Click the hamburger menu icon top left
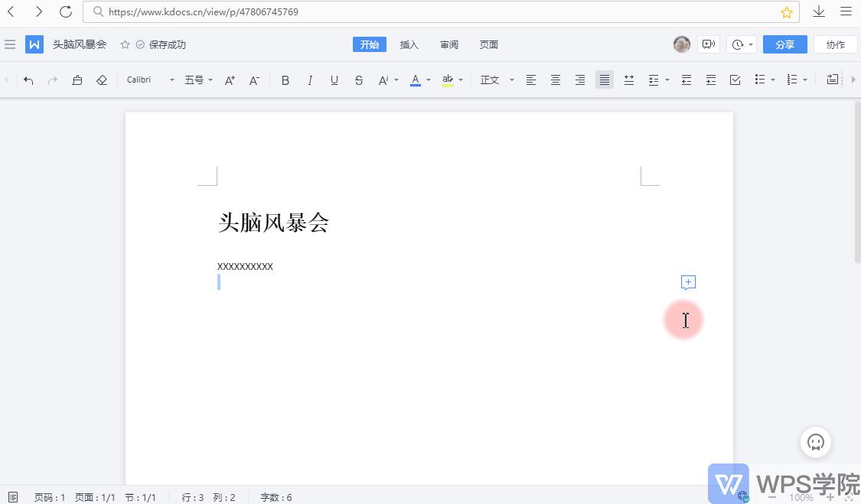 coord(10,44)
